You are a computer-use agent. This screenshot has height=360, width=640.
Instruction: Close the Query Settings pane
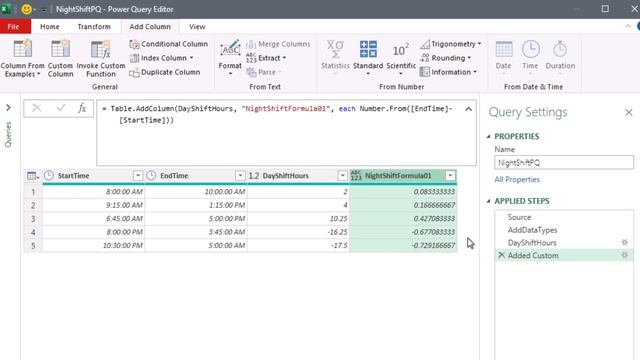tap(629, 112)
